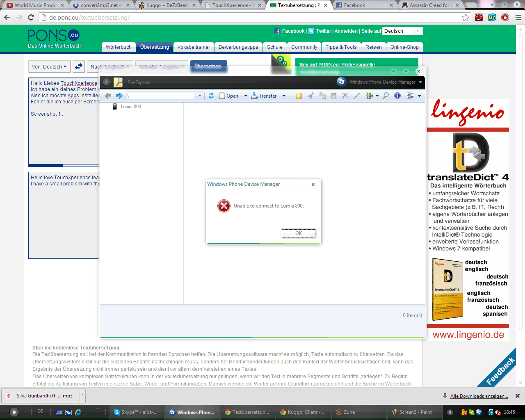Click the Cut scissors icon
The width and height of the screenshot is (525, 420).
click(311, 96)
